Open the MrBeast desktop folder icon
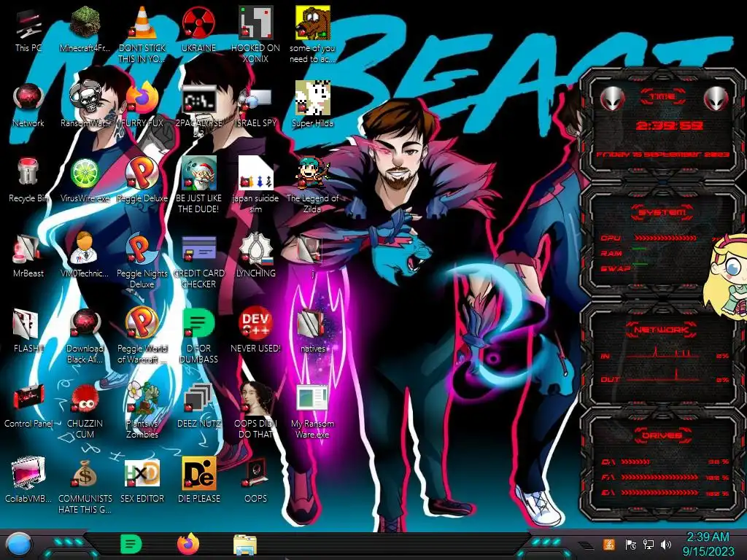 [26, 249]
